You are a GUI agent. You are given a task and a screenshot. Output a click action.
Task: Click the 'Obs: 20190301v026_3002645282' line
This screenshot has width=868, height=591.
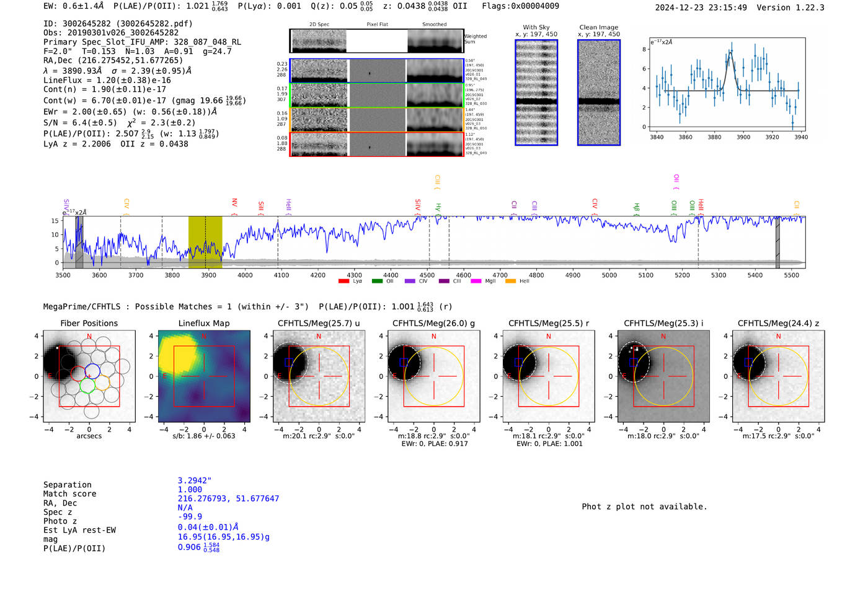[111, 32]
